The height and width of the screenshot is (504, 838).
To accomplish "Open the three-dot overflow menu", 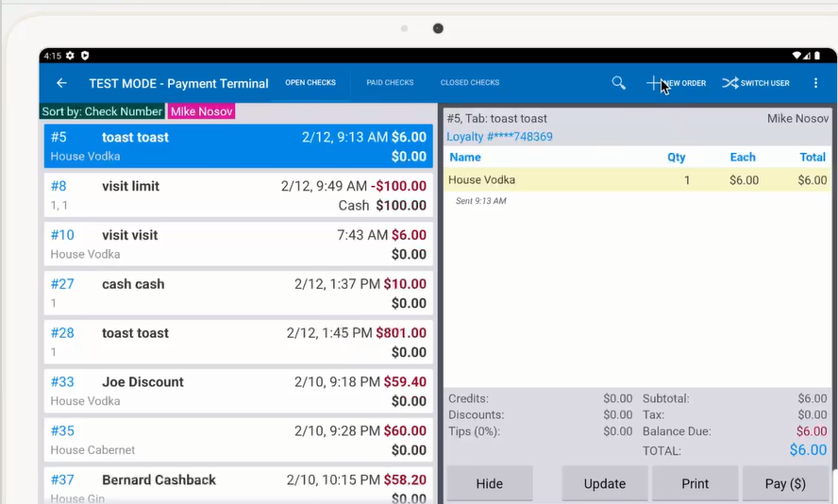I will 815,83.
